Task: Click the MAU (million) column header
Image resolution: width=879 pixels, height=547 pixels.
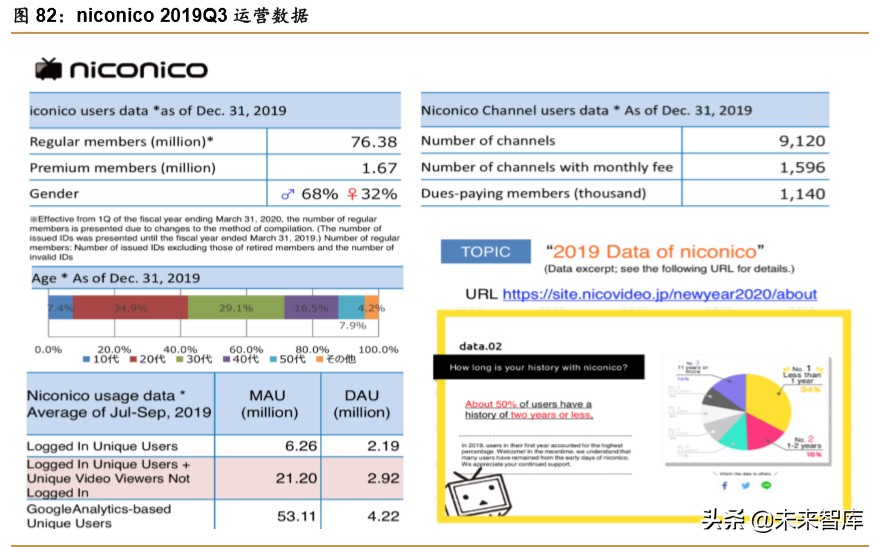Action: [270, 404]
